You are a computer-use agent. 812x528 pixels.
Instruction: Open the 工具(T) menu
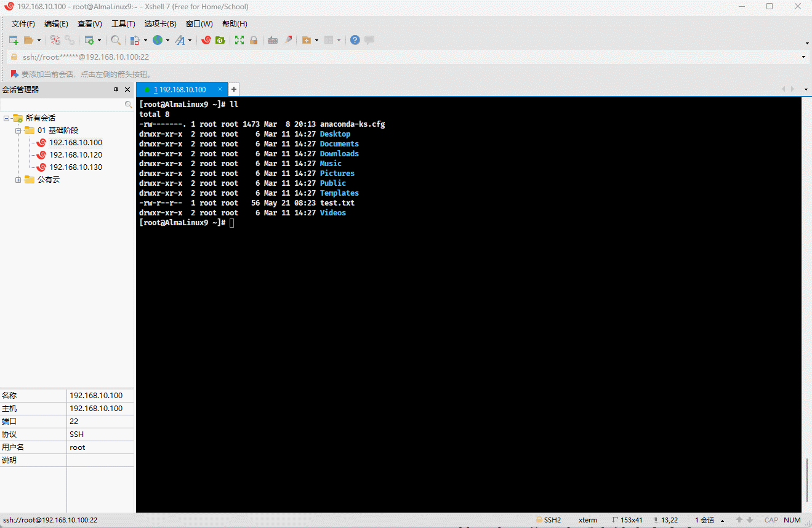123,24
